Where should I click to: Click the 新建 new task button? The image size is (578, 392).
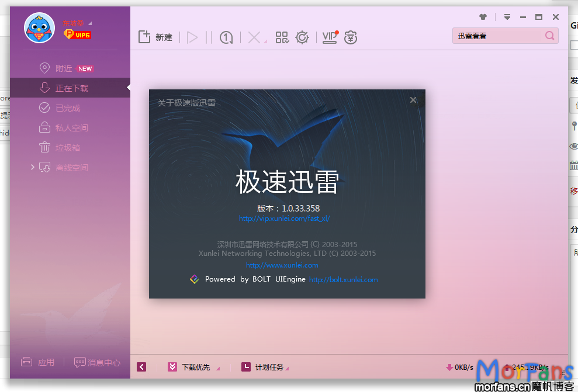155,37
